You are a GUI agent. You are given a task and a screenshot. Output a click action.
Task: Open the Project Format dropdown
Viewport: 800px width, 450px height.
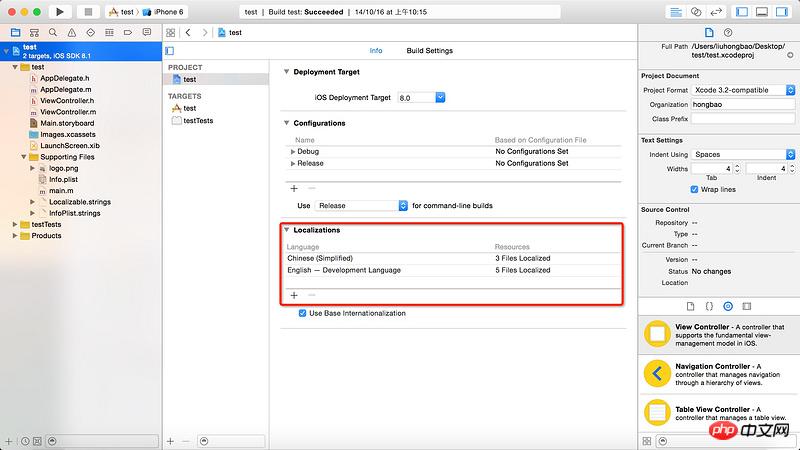pyautogui.click(x=743, y=90)
